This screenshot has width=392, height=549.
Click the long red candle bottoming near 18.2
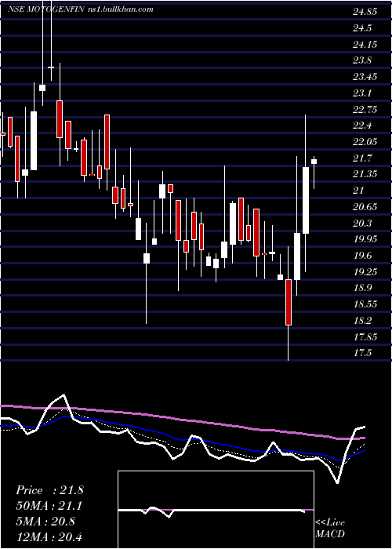click(289, 302)
